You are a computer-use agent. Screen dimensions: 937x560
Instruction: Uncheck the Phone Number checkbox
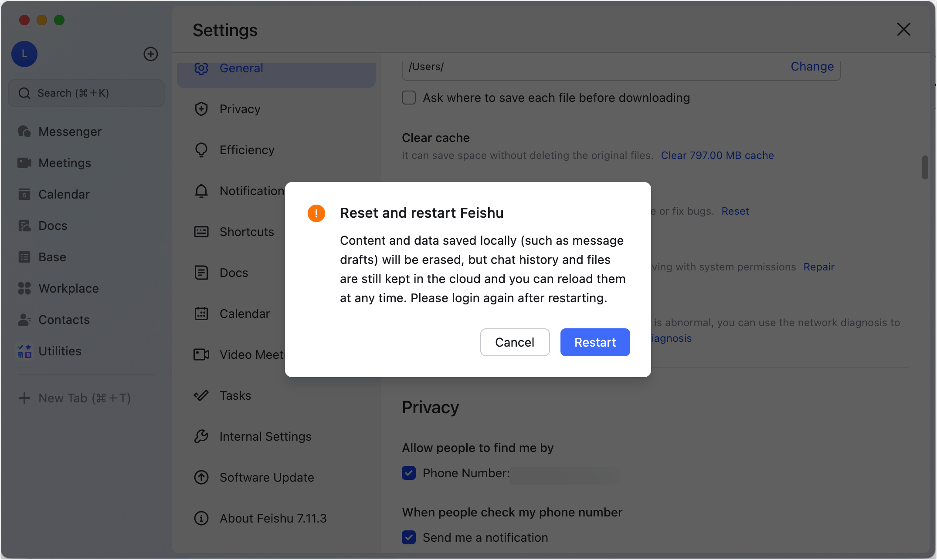[409, 473]
